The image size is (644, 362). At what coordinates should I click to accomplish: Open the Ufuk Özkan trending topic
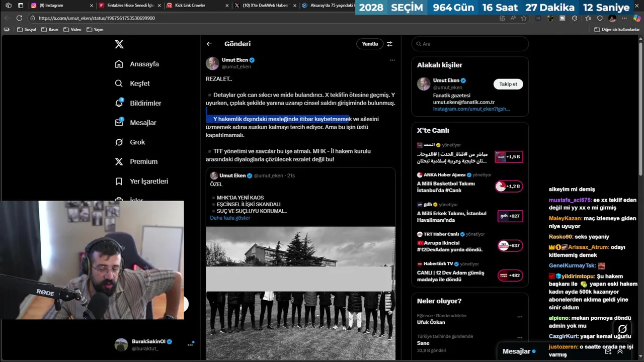[431, 322]
